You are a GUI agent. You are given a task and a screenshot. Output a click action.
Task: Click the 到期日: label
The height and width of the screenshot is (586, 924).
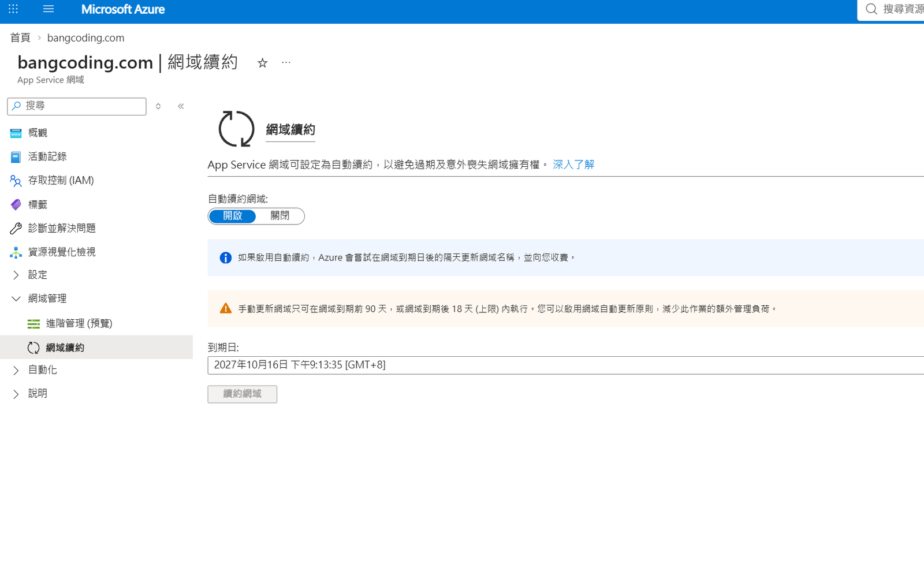tap(223, 348)
